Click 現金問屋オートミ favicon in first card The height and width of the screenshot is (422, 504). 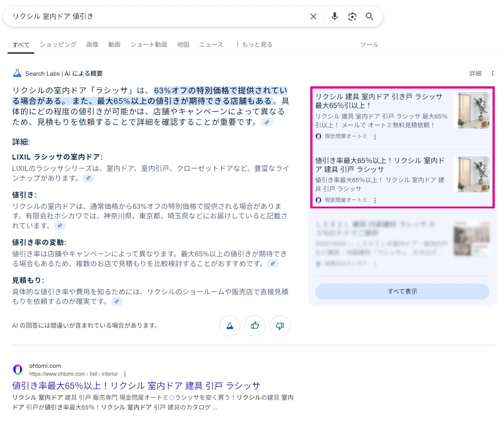(318, 137)
